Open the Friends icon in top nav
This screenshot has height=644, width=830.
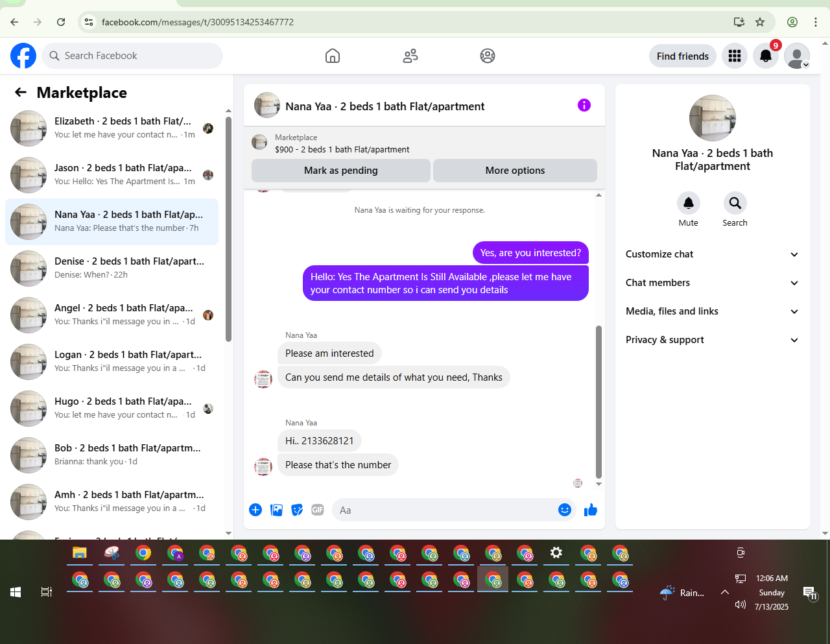point(410,56)
